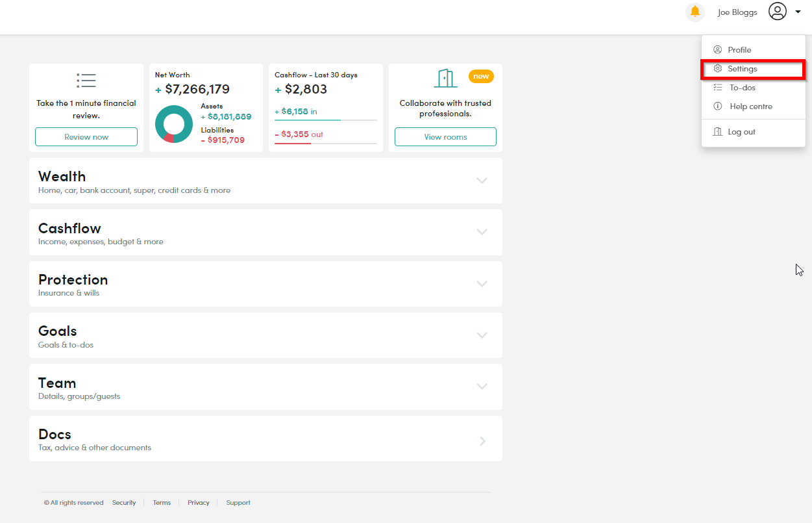Click the checklist icon on financial review card
The image size is (812, 523).
[x=86, y=81]
